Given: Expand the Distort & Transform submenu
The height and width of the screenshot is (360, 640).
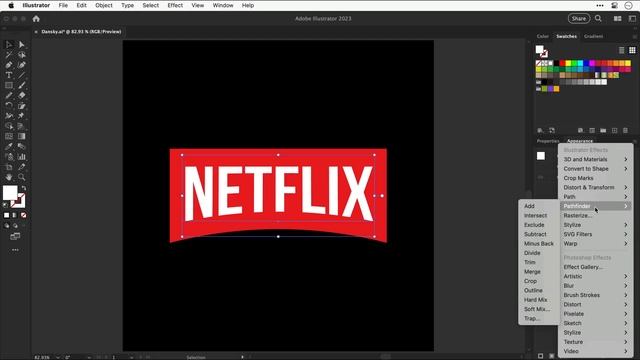Looking at the screenshot, I should (596, 187).
